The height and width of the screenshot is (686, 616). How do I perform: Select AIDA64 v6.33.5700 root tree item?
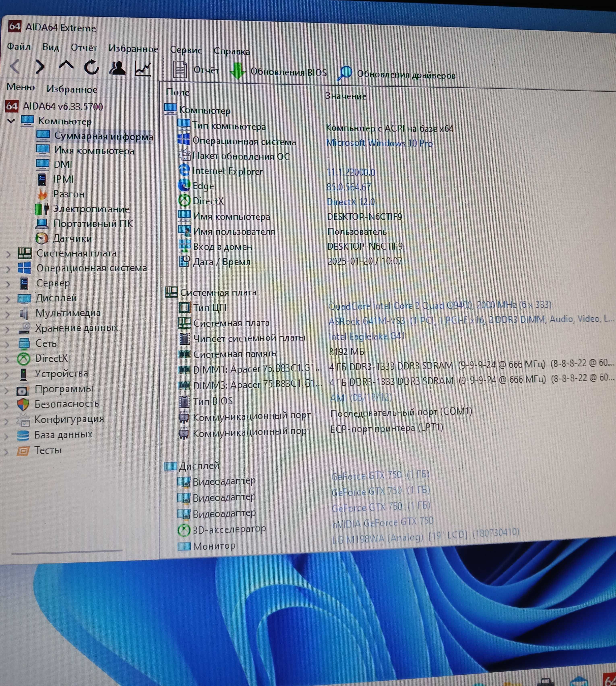click(54, 106)
